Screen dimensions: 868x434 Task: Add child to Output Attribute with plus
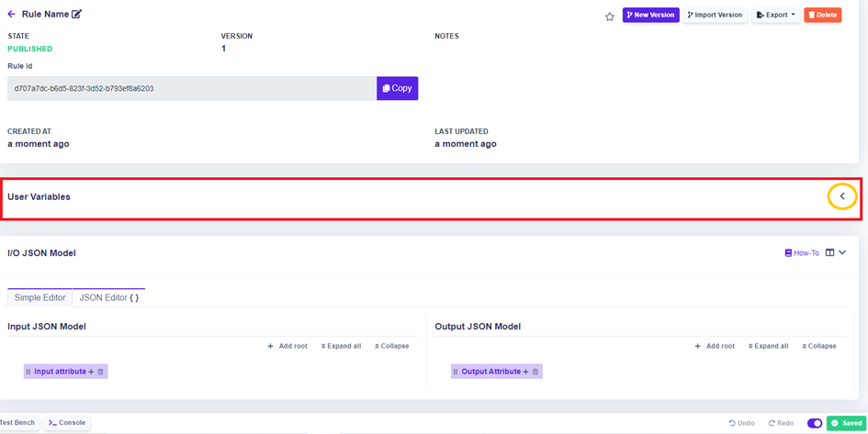525,372
